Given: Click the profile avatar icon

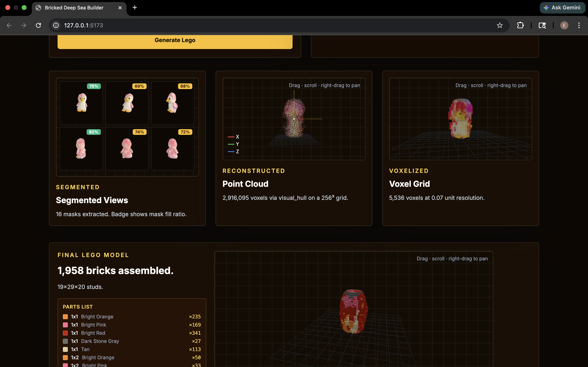Looking at the screenshot, I should tap(564, 25).
